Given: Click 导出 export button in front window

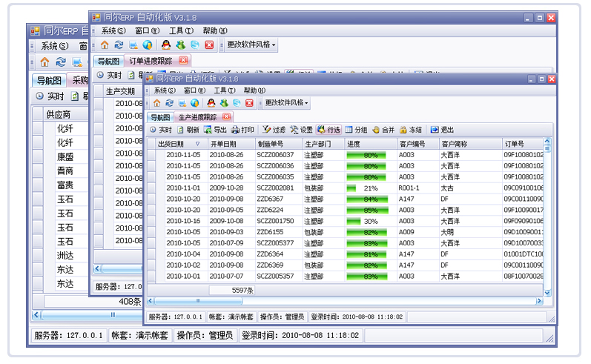Looking at the screenshot, I should tap(215, 130).
